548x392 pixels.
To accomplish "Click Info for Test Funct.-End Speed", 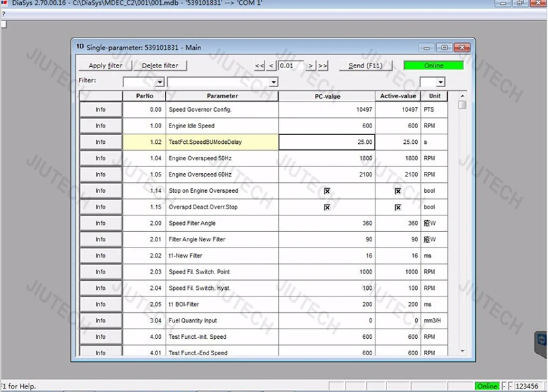I will [101, 351].
